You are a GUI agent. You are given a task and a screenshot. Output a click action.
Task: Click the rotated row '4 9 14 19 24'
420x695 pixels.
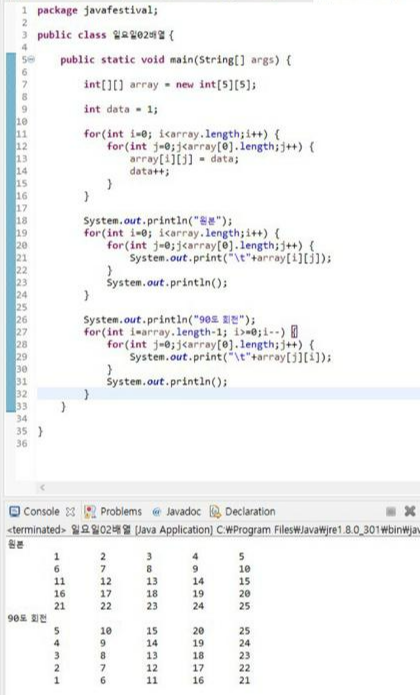point(152,643)
